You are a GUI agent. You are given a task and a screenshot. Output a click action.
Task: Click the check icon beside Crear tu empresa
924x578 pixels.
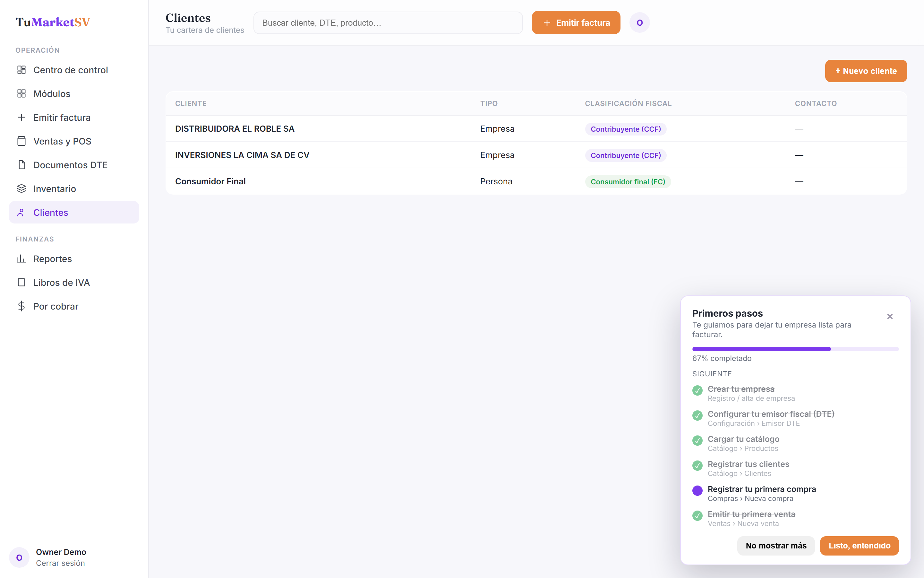(x=697, y=390)
